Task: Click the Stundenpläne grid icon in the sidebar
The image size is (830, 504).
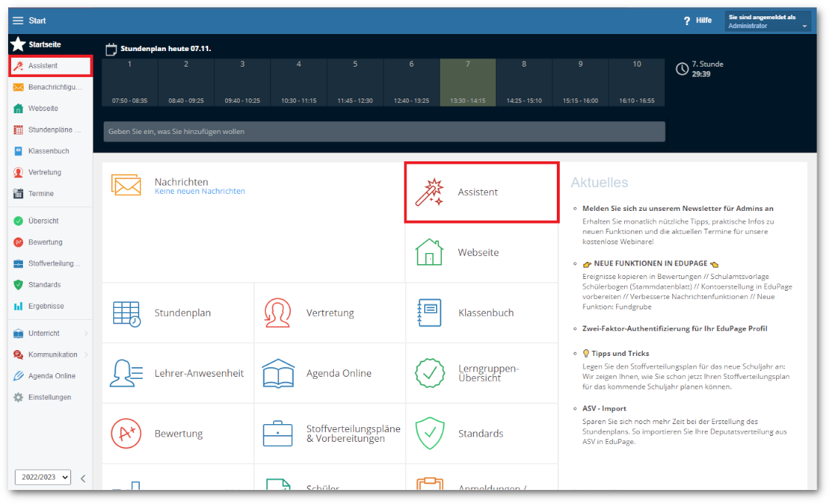Action: point(19,130)
